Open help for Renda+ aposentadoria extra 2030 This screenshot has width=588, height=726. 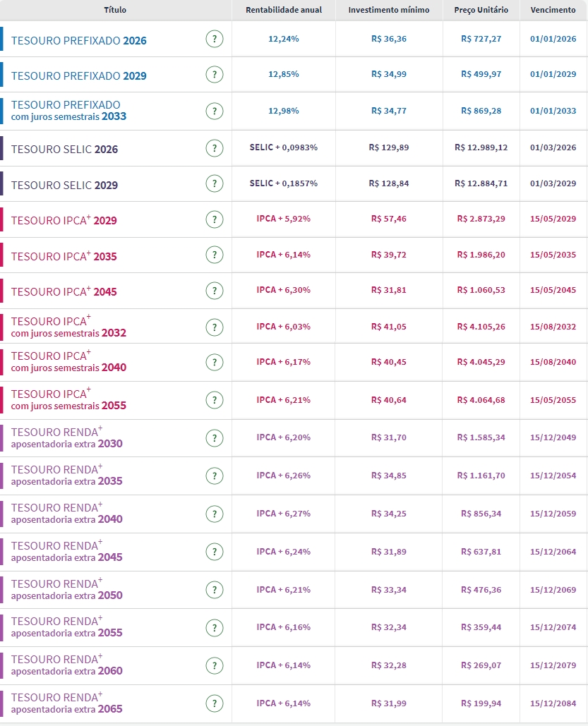(x=215, y=438)
